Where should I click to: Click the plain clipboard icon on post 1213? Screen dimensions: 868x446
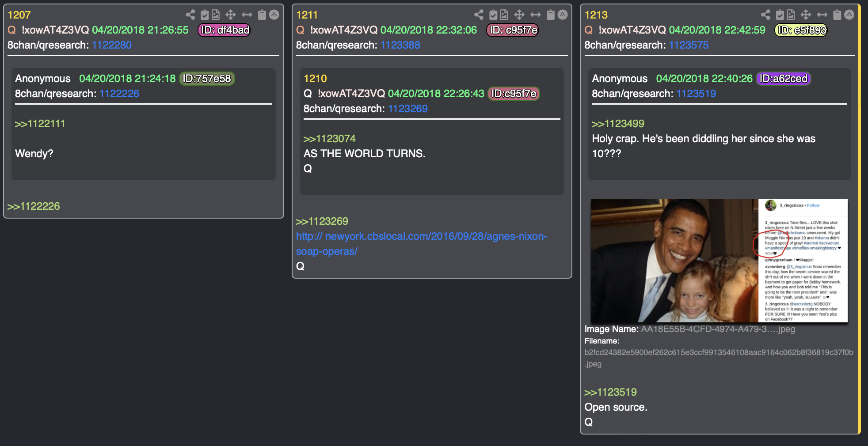[837, 15]
